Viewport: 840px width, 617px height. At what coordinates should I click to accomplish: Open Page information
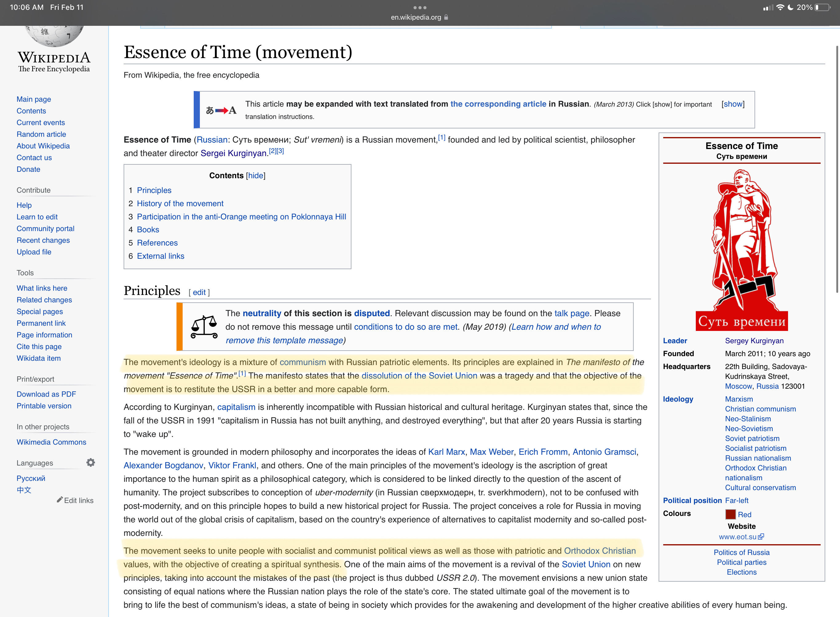coord(45,335)
